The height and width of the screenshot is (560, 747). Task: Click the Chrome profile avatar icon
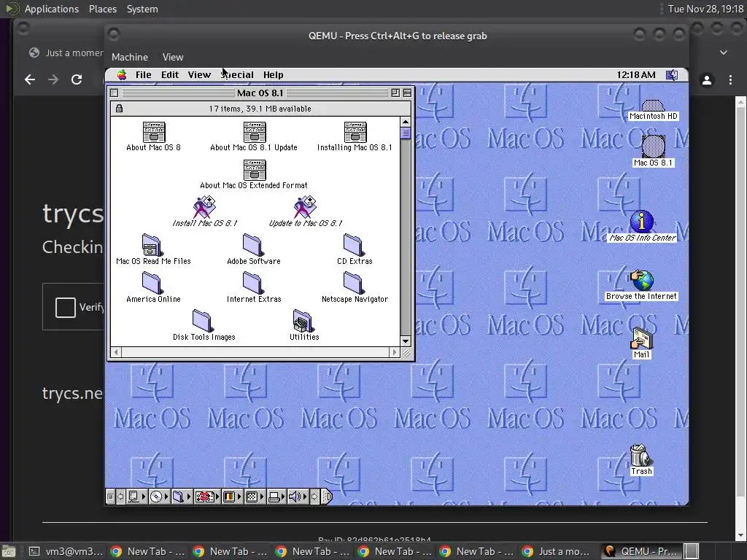pyautogui.click(x=707, y=80)
